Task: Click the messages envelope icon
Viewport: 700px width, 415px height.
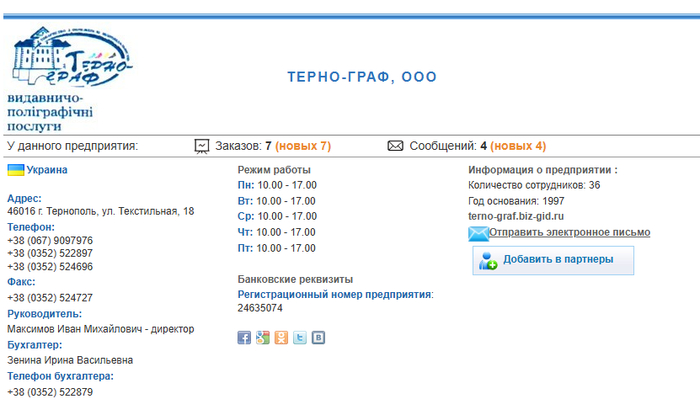Action: coord(395,146)
